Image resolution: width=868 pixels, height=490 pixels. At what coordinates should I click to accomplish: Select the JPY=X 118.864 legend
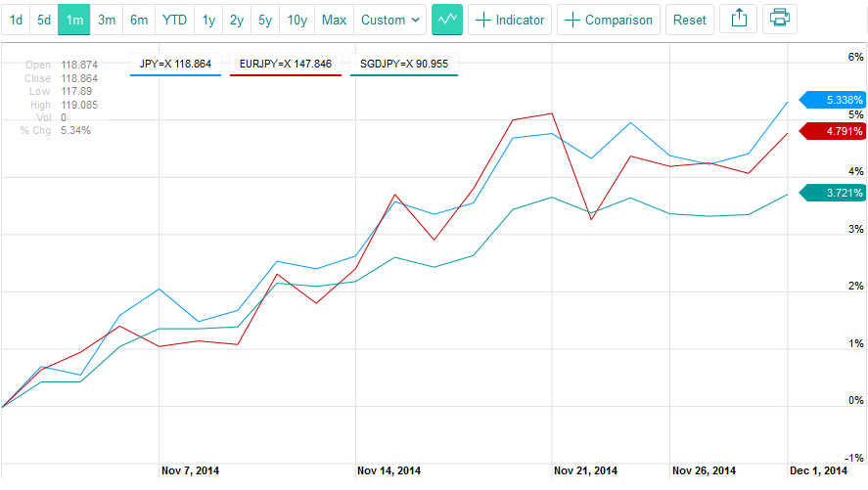click(175, 65)
